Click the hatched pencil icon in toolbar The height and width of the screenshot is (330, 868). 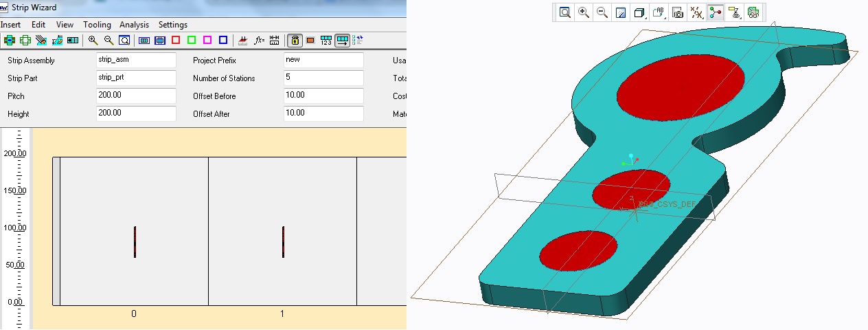(x=41, y=40)
